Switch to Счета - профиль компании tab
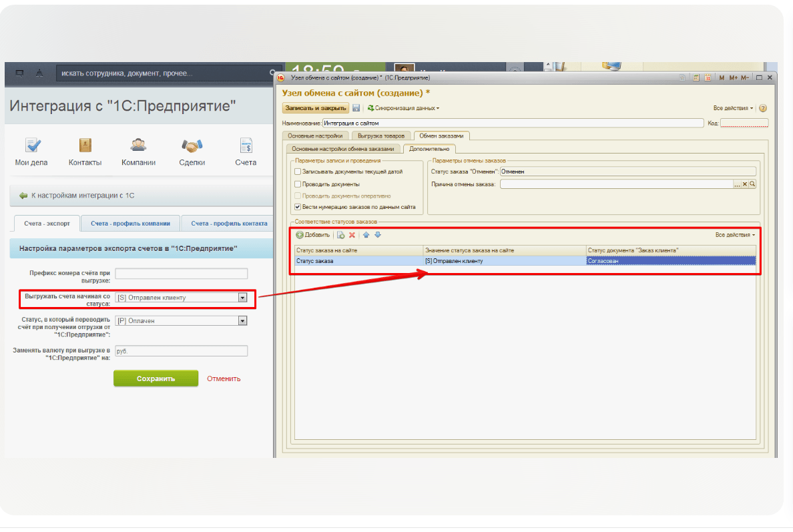The width and height of the screenshot is (793, 532). [130, 224]
